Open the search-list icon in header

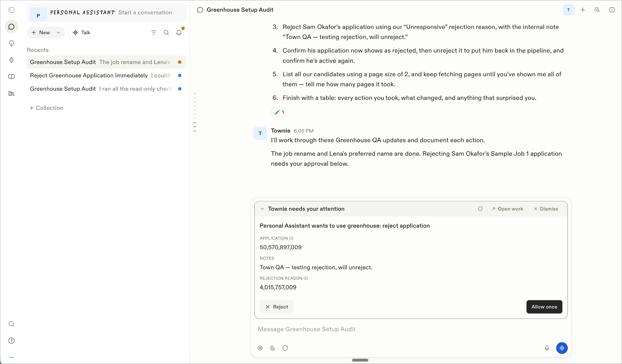[x=597, y=10]
